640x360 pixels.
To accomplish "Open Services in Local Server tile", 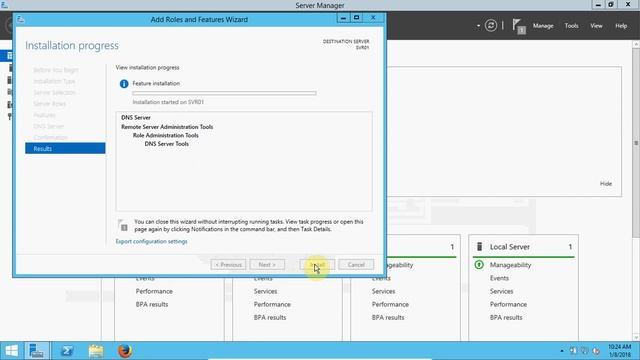I will tap(501, 291).
